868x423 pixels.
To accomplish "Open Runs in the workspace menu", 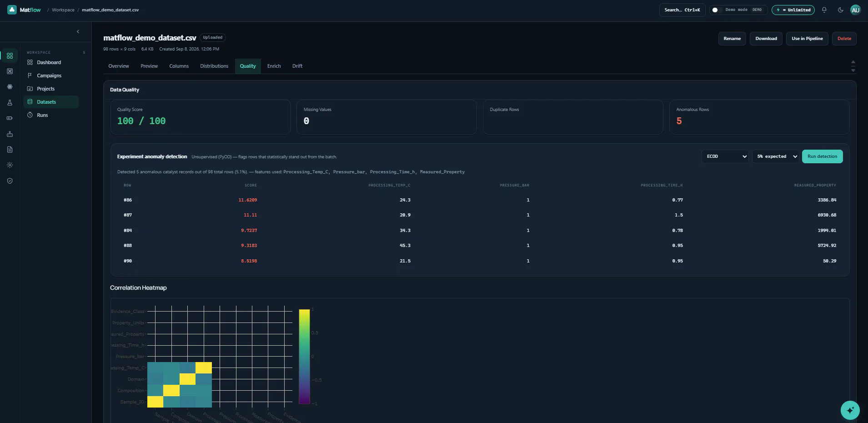I will click(x=51, y=115).
